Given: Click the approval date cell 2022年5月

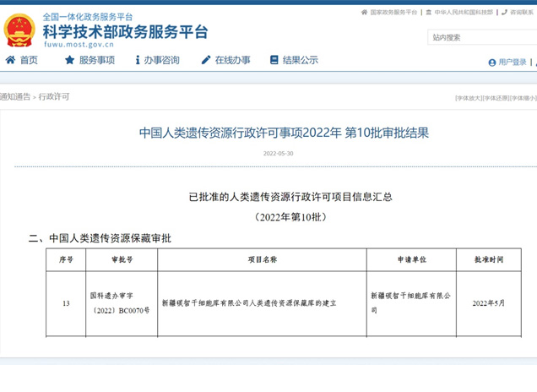Looking at the screenshot, I should pyautogui.click(x=489, y=303).
